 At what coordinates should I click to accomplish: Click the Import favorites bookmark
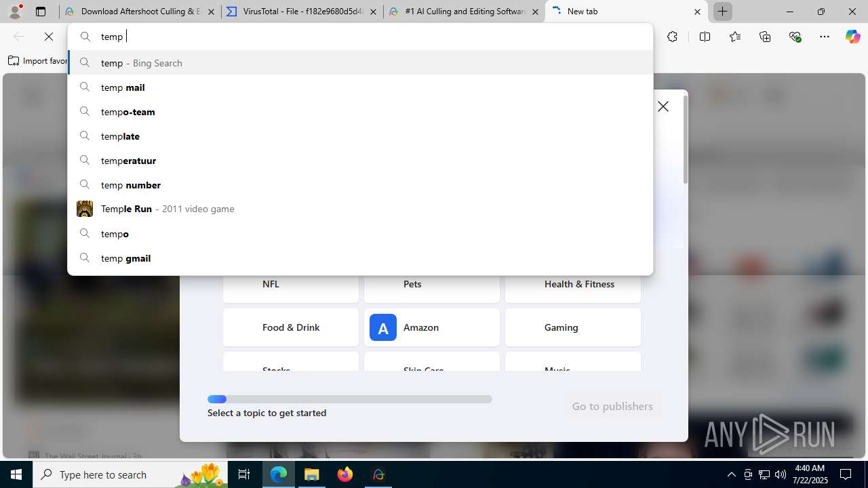pyautogui.click(x=38, y=61)
